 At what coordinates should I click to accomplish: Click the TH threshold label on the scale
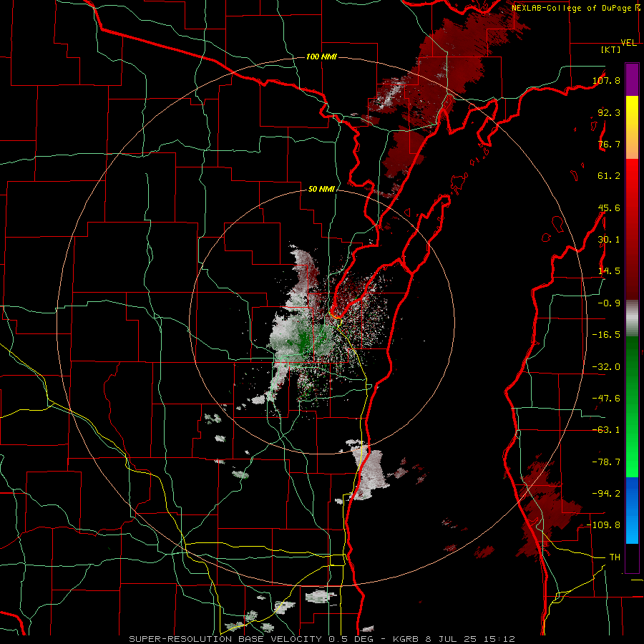click(615, 557)
